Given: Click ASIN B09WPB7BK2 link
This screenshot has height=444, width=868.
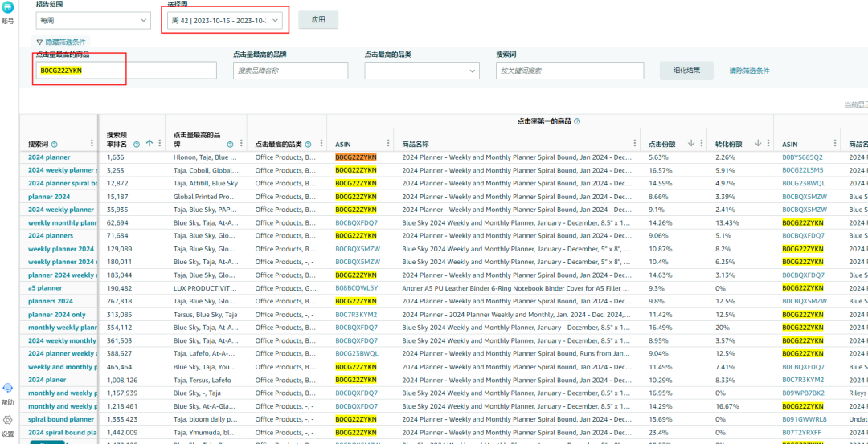Looking at the screenshot, I should (803, 393).
